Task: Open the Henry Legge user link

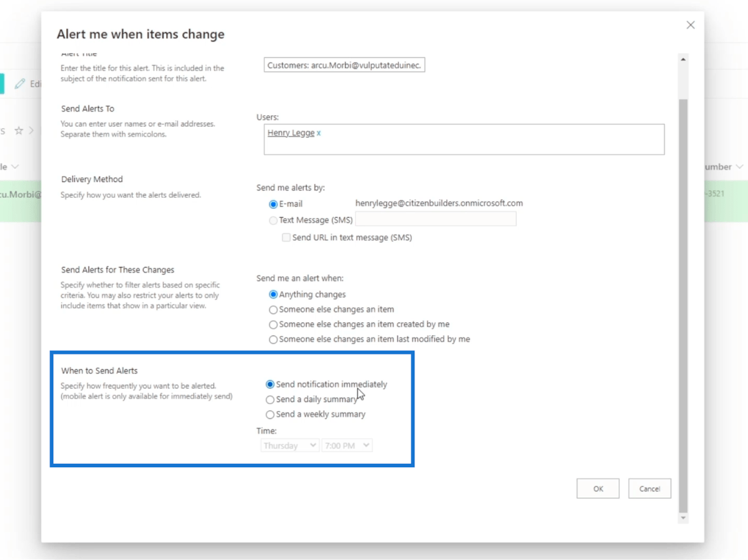Action: (291, 133)
